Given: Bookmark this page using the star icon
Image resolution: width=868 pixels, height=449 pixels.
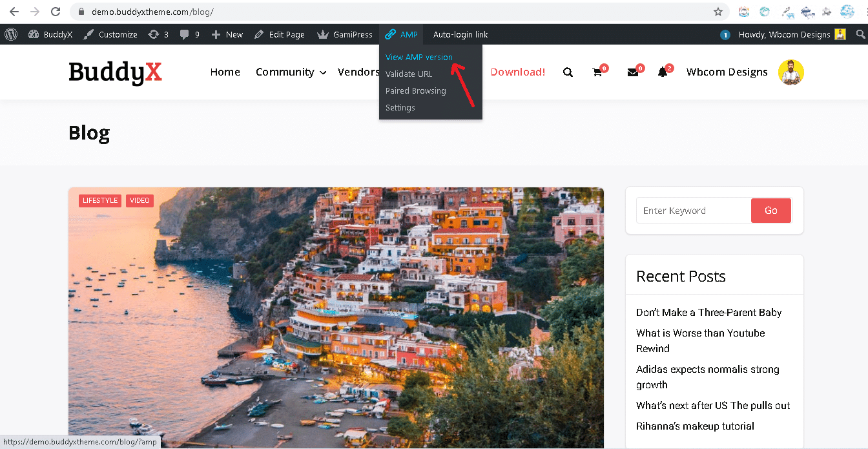Looking at the screenshot, I should [718, 12].
